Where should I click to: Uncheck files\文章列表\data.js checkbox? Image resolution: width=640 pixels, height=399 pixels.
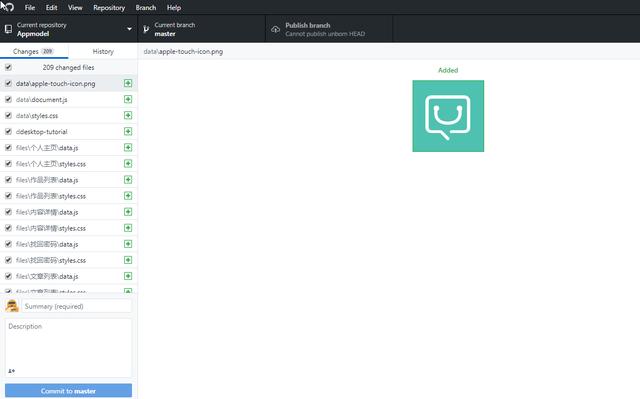pyautogui.click(x=8, y=276)
